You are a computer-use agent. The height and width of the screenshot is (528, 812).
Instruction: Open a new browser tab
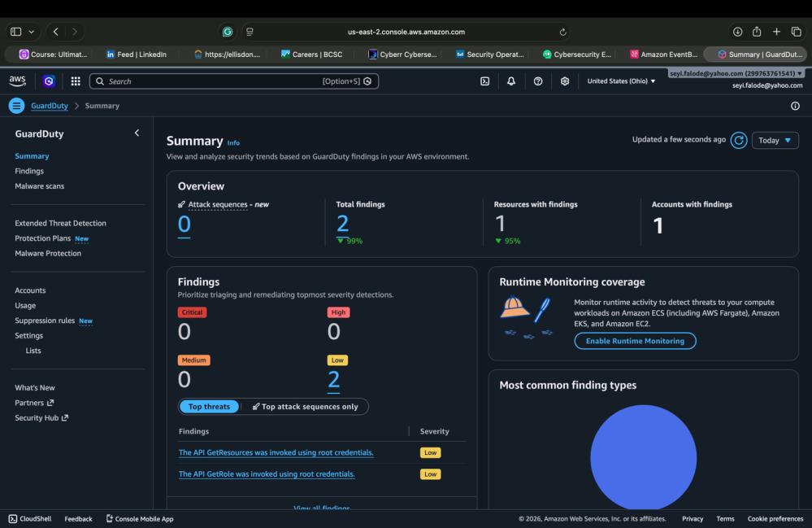tap(776, 32)
